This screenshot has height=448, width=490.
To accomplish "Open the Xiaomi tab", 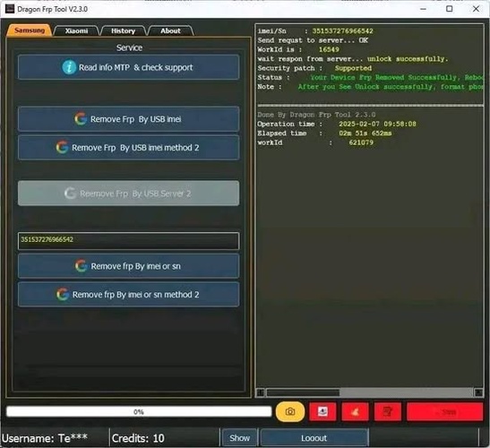I will [x=76, y=30].
